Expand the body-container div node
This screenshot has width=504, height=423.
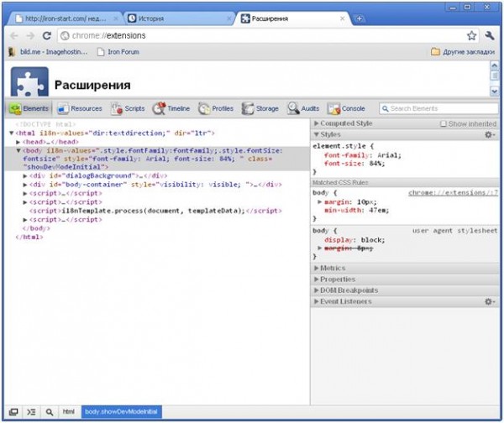(25, 185)
